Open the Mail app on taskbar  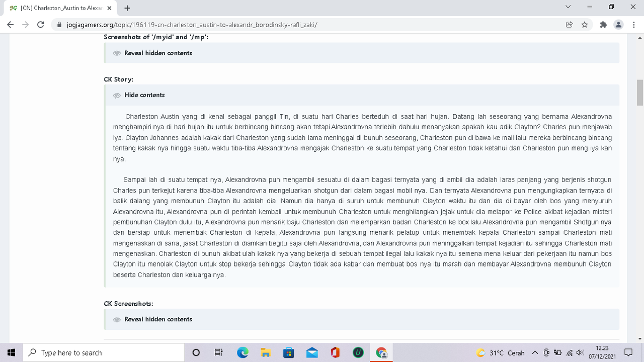pyautogui.click(x=312, y=352)
